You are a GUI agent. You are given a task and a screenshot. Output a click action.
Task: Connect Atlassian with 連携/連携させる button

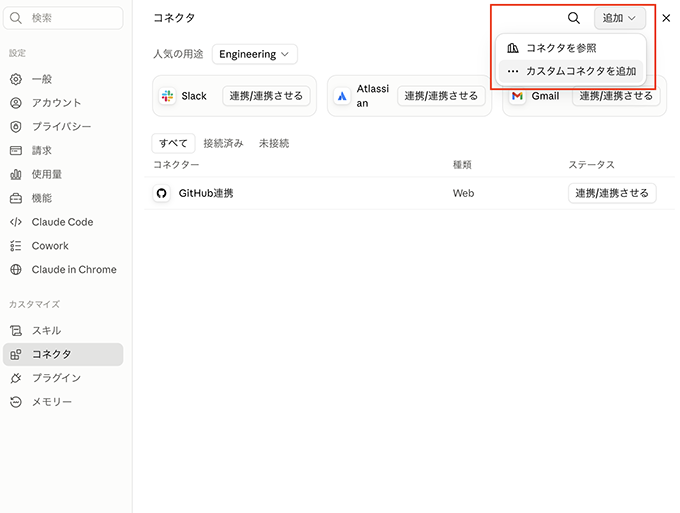(x=441, y=96)
